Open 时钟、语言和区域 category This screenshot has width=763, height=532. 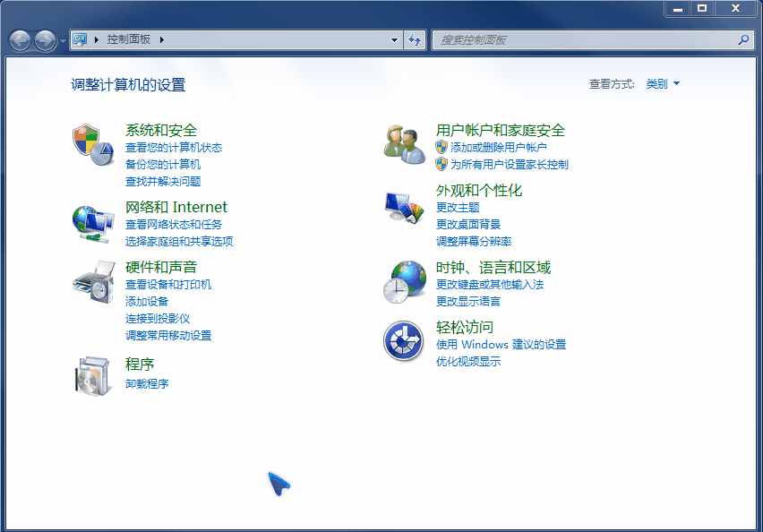point(493,267)
